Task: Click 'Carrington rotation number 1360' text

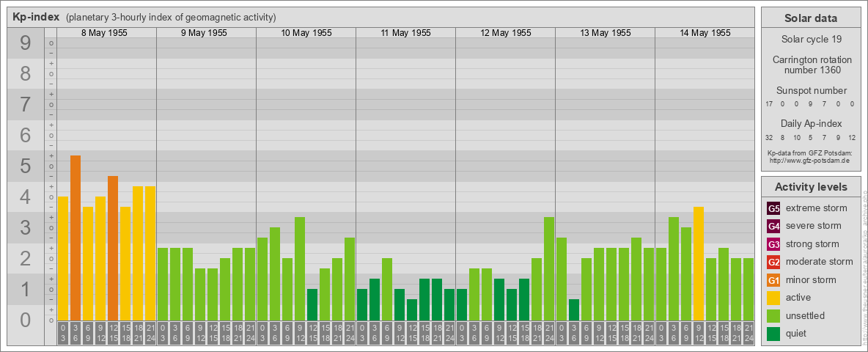Action: coord(811,65)
